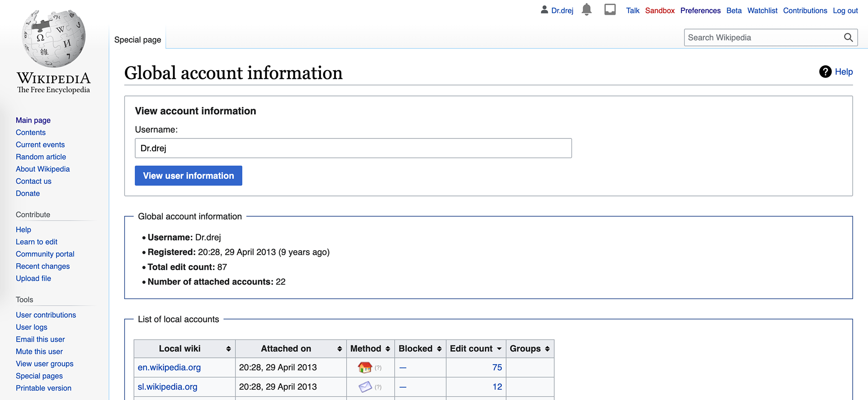The image size is (868, 400).
Task: Click the 'Total edit count: 87' text
Action: [187, 267]
